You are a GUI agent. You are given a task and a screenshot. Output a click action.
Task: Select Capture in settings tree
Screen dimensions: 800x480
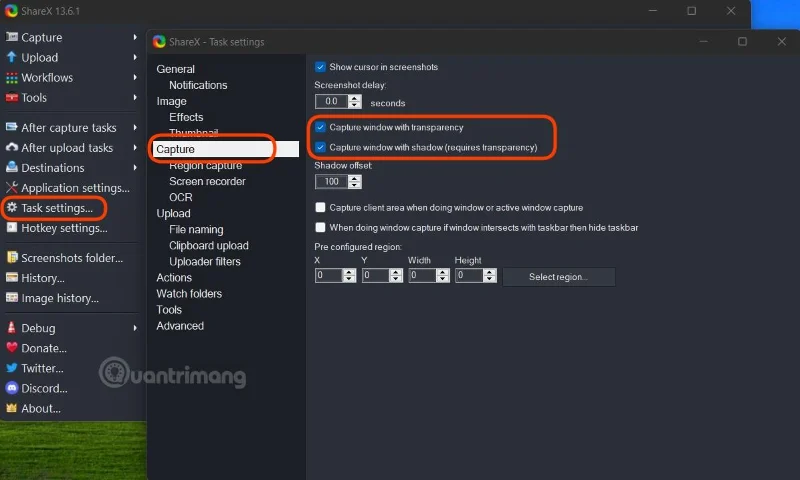226,149
